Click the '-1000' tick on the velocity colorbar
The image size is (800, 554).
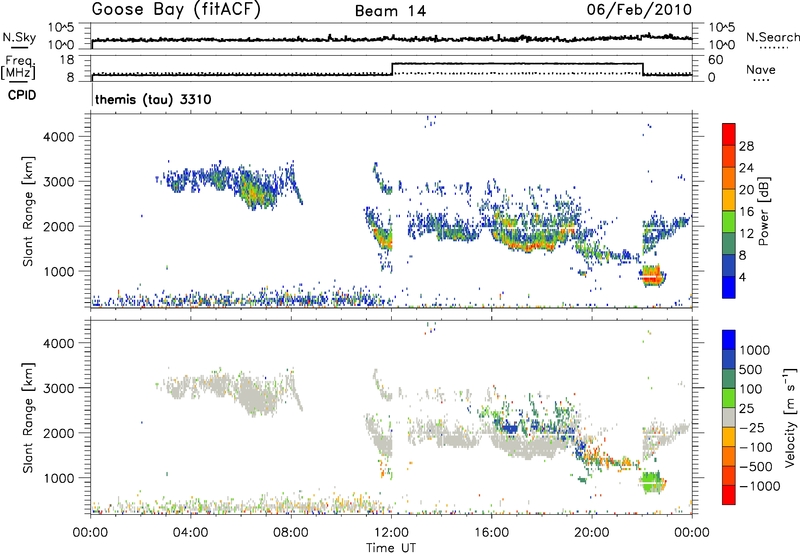[760, 486]
